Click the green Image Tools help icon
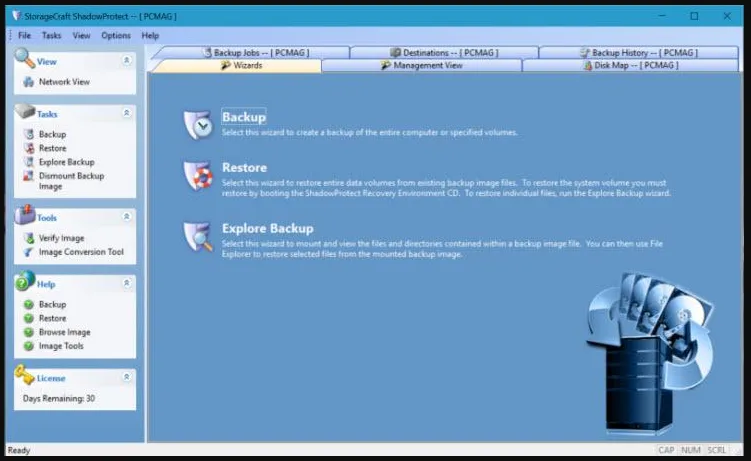Screen dimensions: 751x461 point(29,346)
